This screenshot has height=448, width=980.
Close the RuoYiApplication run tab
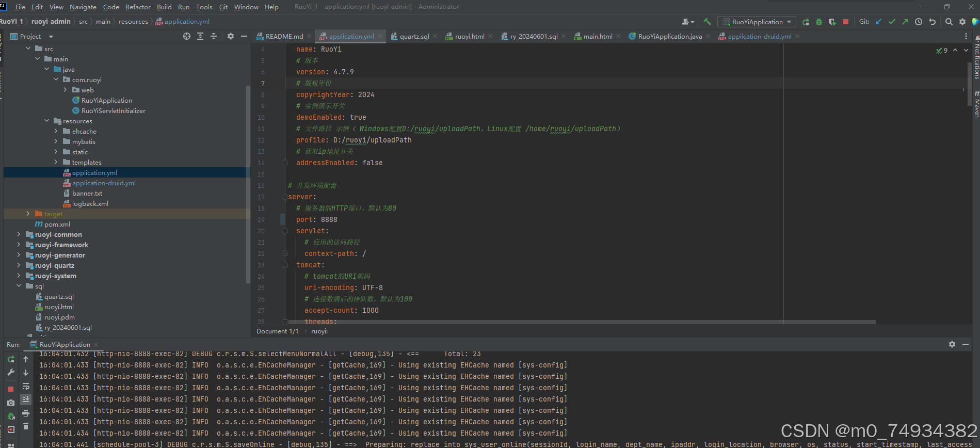(97, 345)
